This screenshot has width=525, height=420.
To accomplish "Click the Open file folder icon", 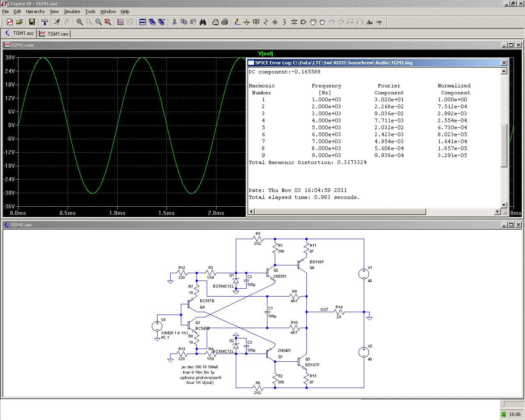I will pos(19,22).
